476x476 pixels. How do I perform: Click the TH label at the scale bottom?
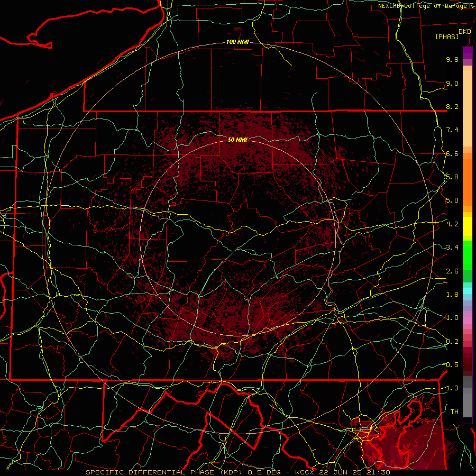(x=454, y=412)
